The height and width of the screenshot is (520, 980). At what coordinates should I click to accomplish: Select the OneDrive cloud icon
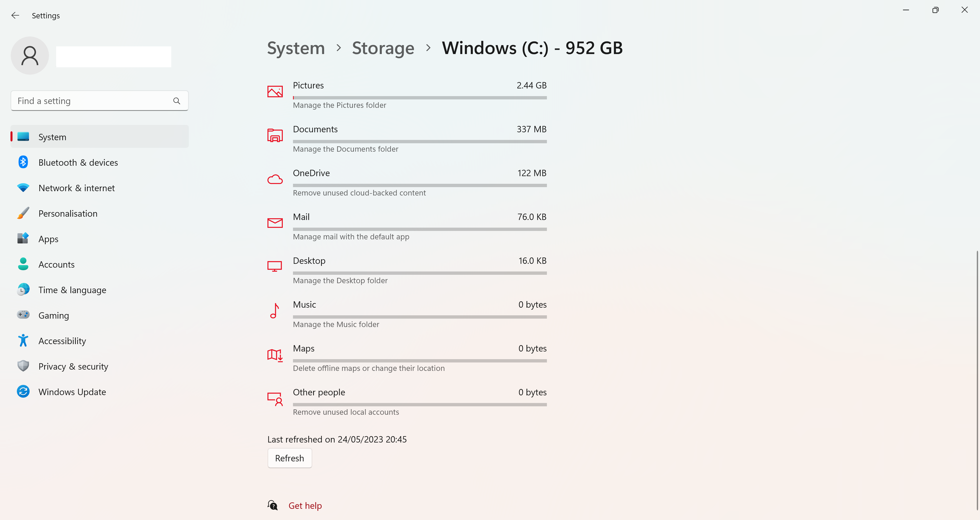275,179
